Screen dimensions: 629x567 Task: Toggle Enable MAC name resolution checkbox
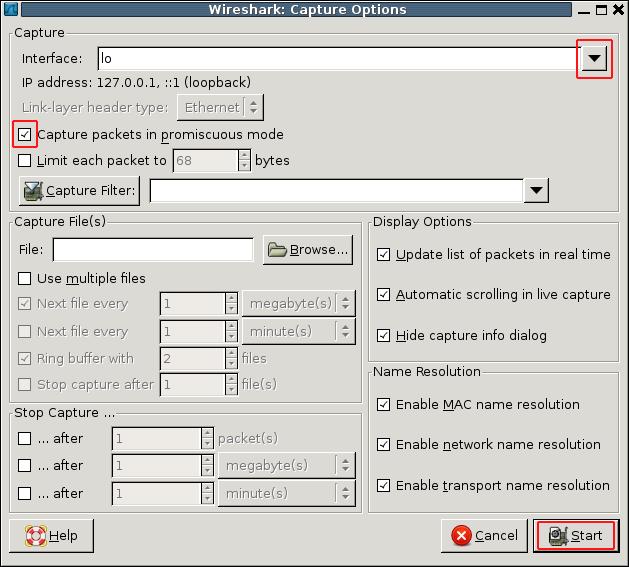tap(383, 404)
